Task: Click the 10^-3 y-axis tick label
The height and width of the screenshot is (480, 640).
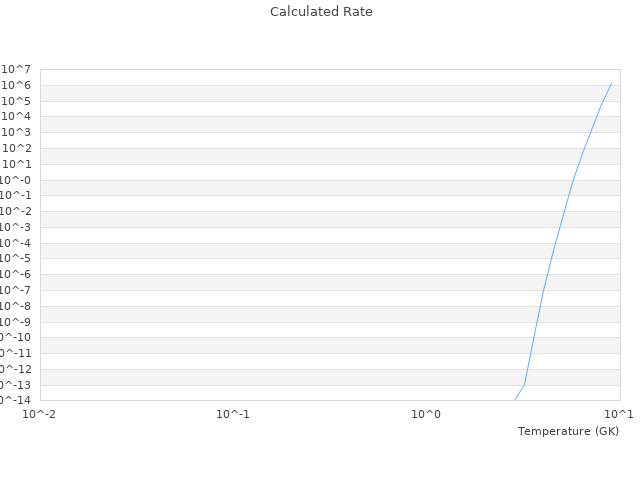Action: 15,227
